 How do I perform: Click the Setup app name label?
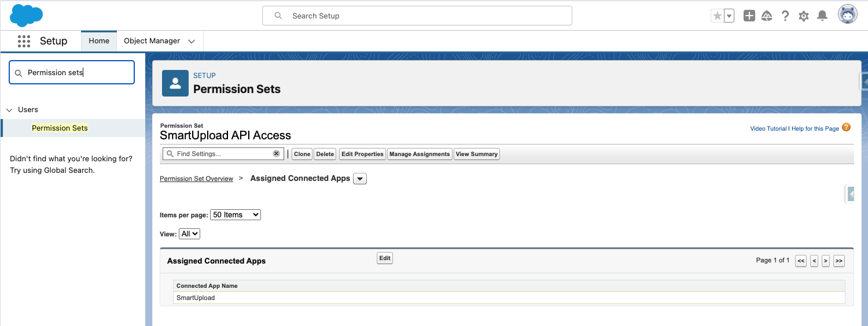(x=53, y=41)
